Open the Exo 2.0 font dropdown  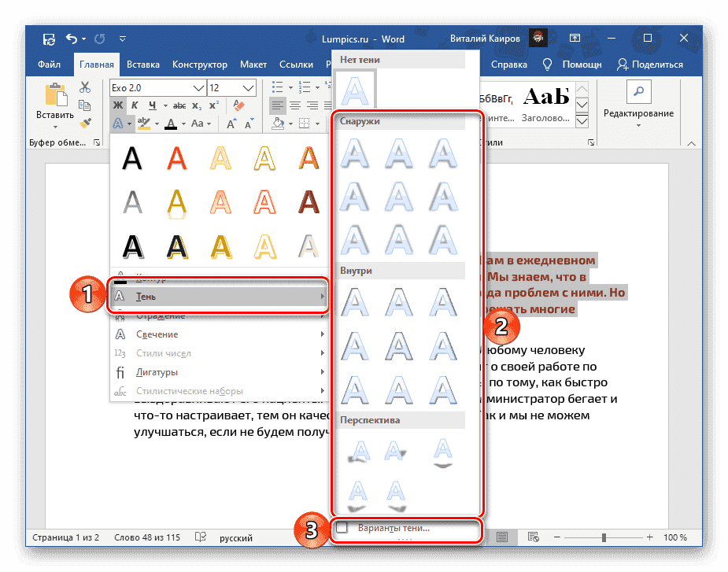[198, 88]
